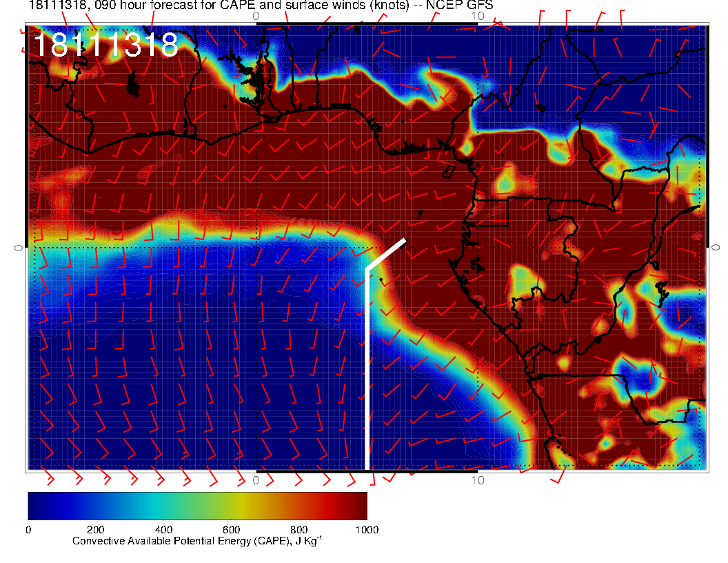
Task: Click the "0" tick label under the colorbar
Action: point(28,530)
